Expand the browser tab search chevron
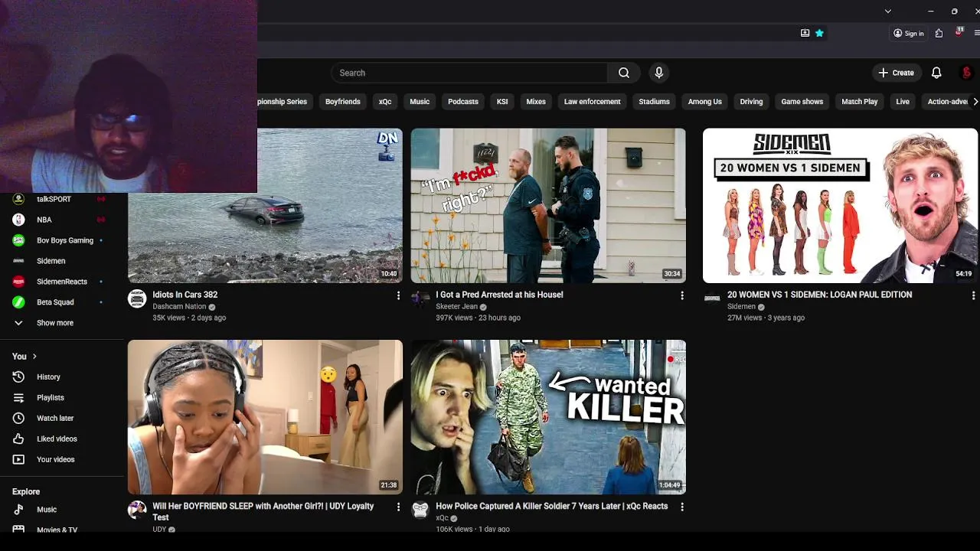The width and height of the screenshot is (980, 551). click(x=887, y=11)
